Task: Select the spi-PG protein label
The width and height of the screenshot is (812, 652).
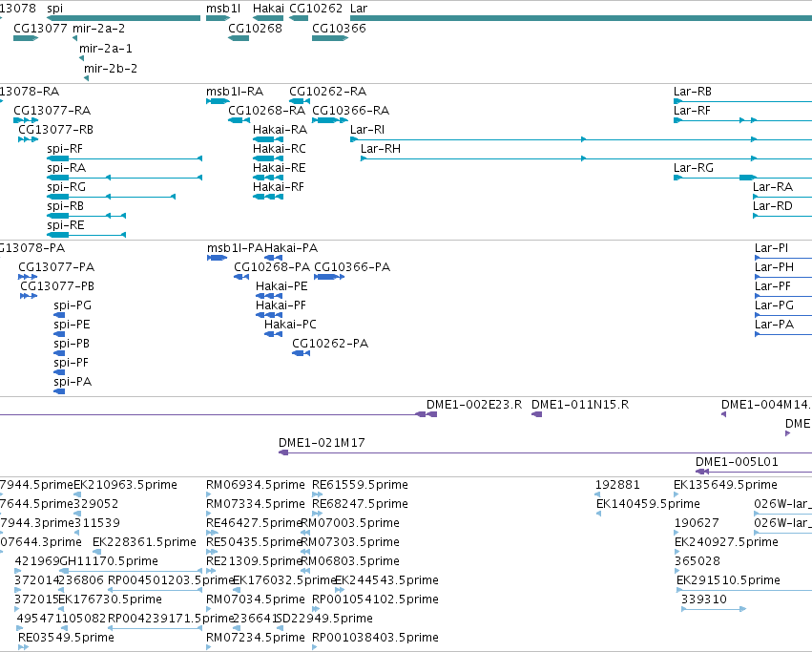Action: click(x=72, y=305)
